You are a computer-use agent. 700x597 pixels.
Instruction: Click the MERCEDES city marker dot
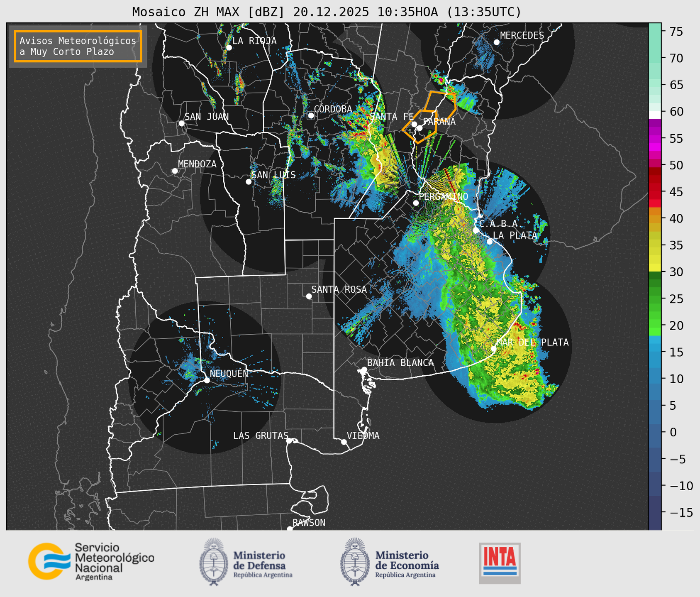coord(496,42)
